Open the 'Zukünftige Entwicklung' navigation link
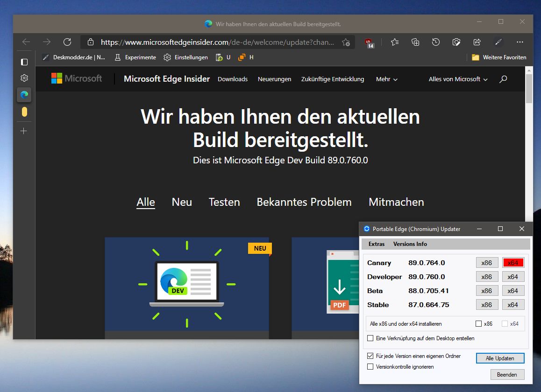 click(333, 79)
